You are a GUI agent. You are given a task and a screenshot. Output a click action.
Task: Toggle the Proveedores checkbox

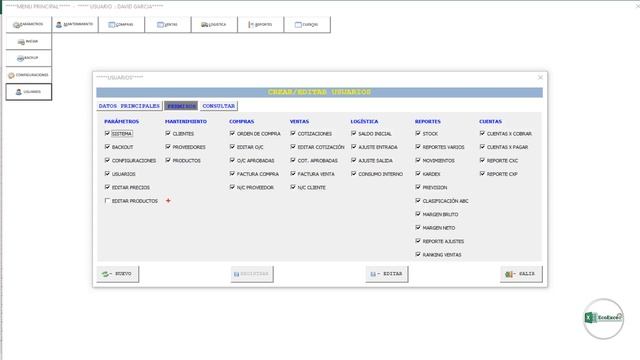pos(168,147)
